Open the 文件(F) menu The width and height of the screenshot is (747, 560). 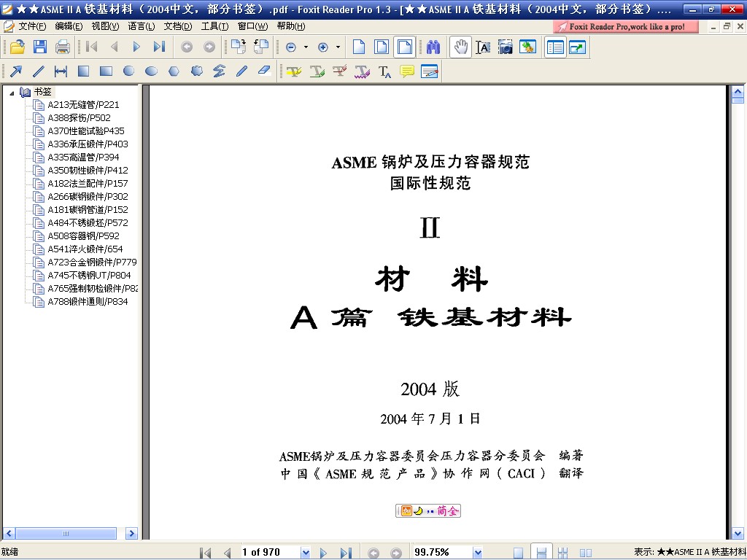point(32,26)
